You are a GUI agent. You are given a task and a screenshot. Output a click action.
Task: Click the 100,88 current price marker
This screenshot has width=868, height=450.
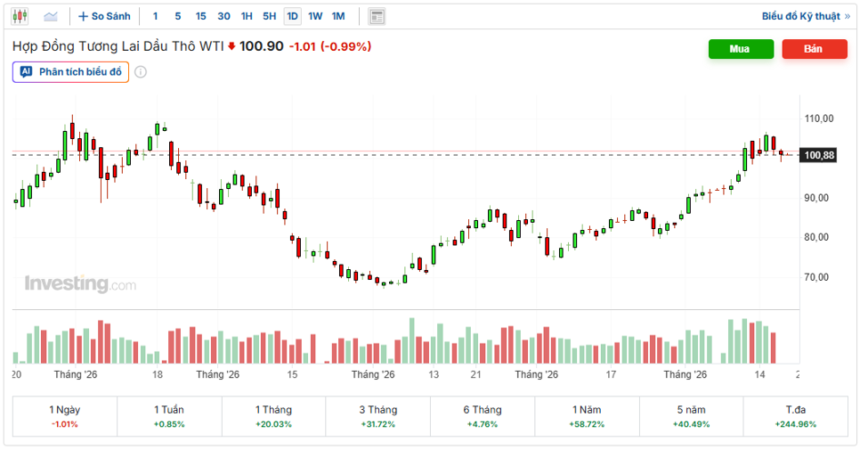click(819, 155)
